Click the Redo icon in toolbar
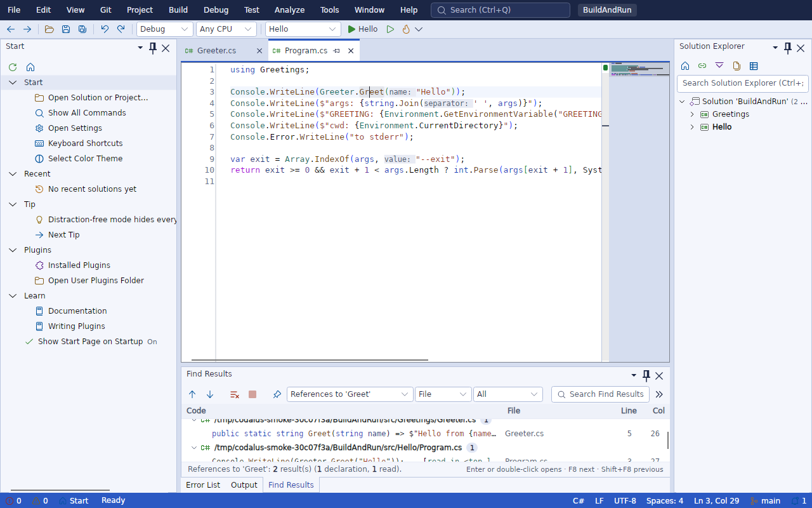 [x=121, y=29]
